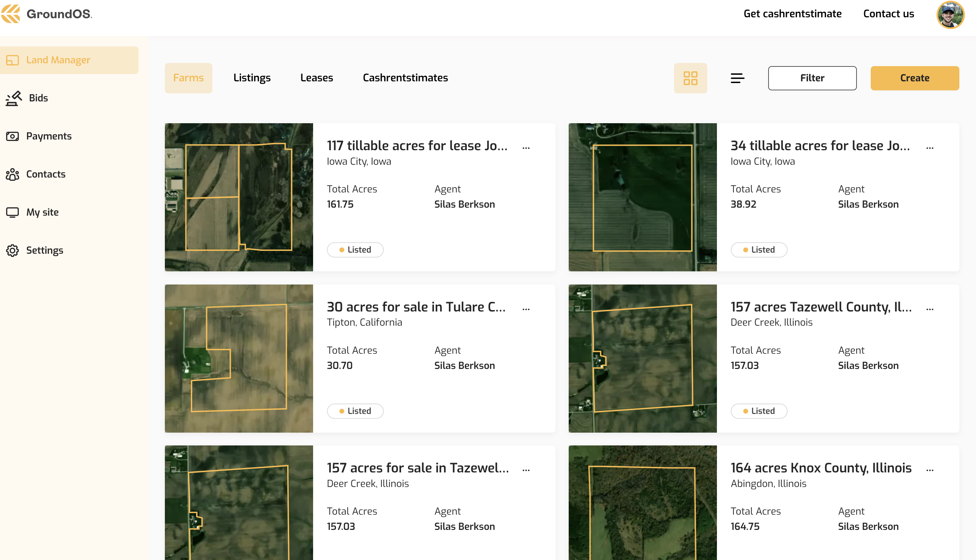Open options menu for 117 tillable acres card
The height and width of the screenshot is (560, 976).
[526, 148]
